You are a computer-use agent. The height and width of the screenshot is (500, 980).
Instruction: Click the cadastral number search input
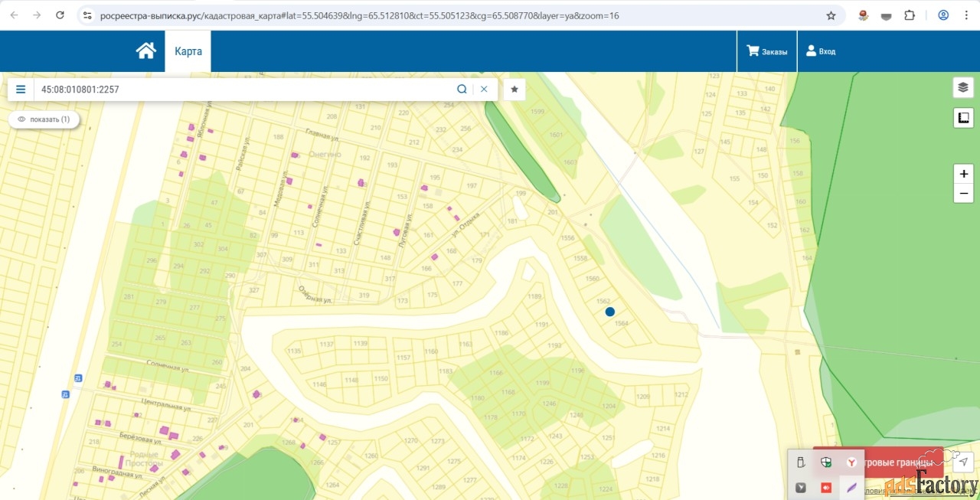coord(245,89)
